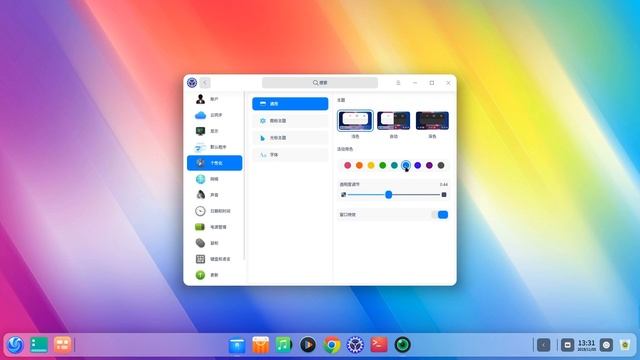This screenshot has width=640, height=360.
Task: Open the Icon Theme tab with gear icon
Action: pyautogui.click(x=290, y=121)
